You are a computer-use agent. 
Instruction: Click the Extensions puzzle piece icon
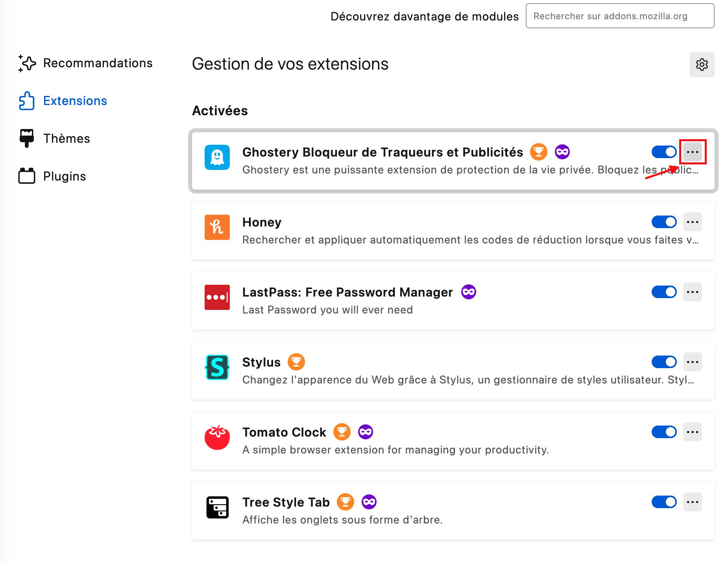point(27,101)
